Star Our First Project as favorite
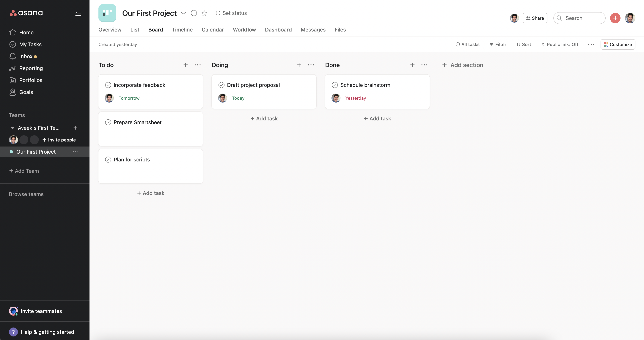The image size is (644, 340). [204, 13]
